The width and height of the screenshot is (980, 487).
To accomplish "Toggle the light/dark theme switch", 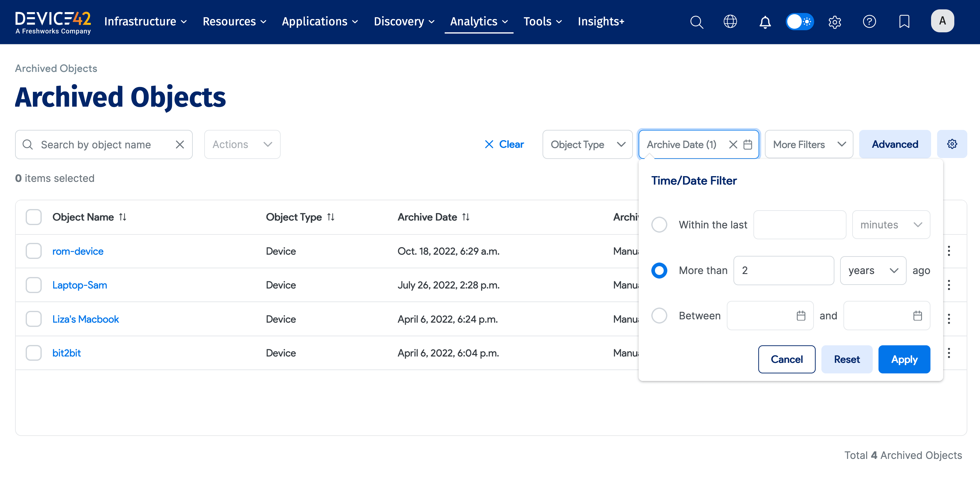I will point(800,22).
